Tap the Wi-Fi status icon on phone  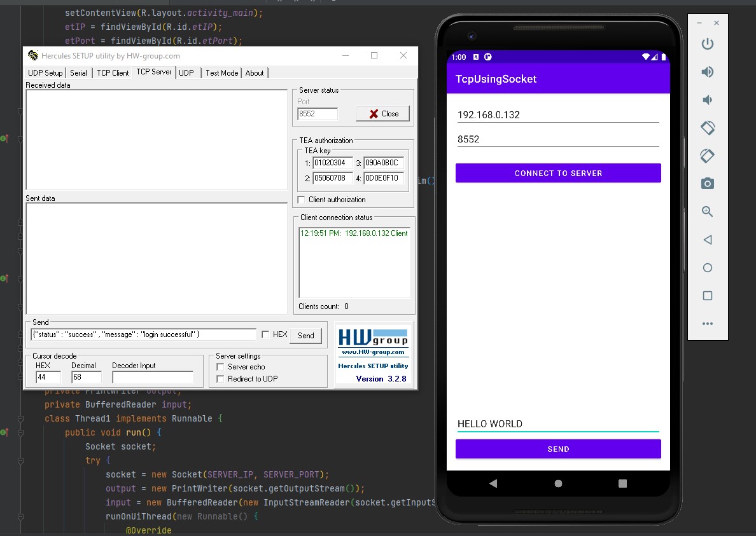(646, 57)
